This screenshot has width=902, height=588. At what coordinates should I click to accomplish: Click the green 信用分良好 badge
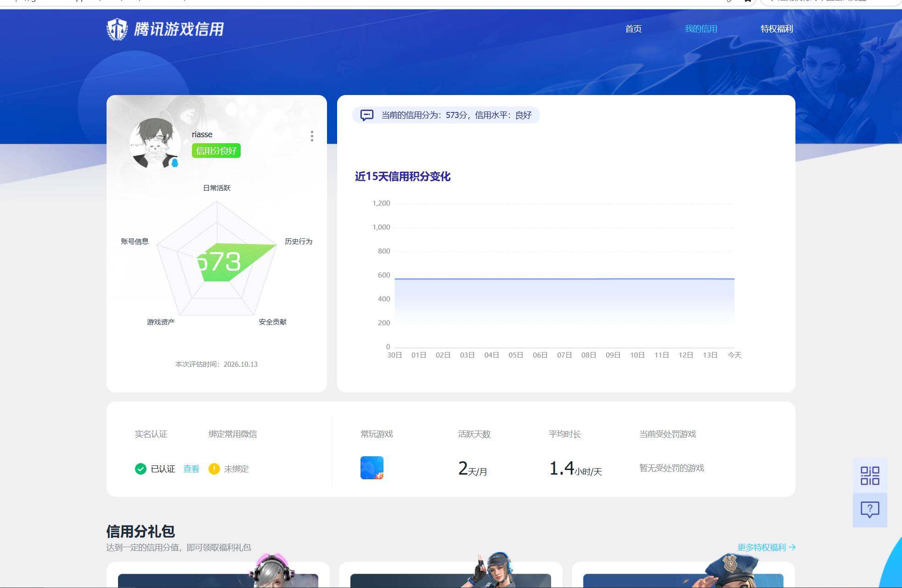[x=216, y=151]
